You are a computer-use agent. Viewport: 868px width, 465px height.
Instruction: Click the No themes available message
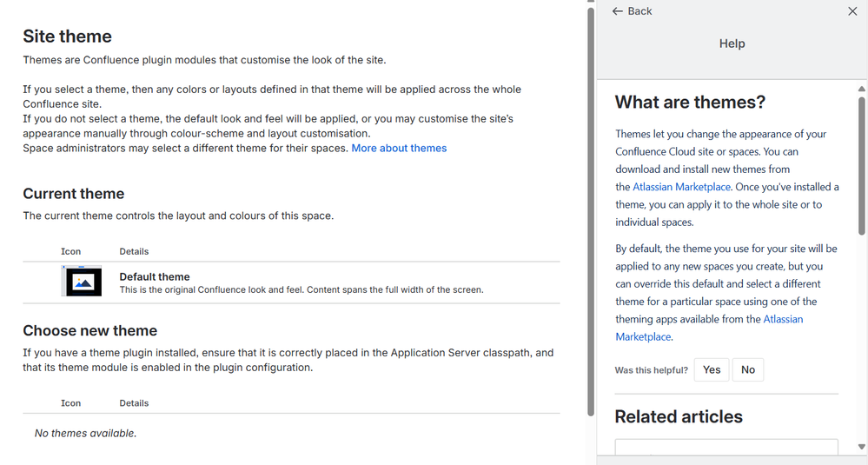85,434
